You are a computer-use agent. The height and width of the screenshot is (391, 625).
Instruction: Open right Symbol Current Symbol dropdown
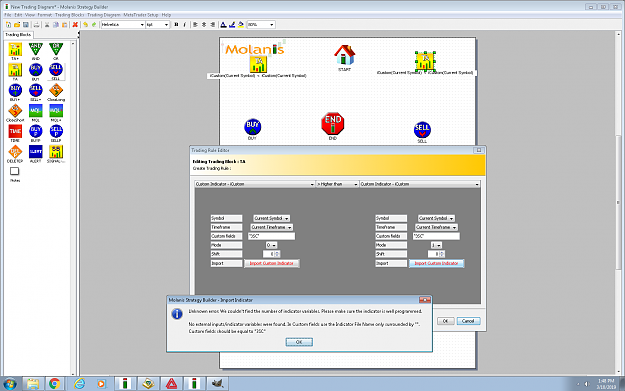point(436,218)
